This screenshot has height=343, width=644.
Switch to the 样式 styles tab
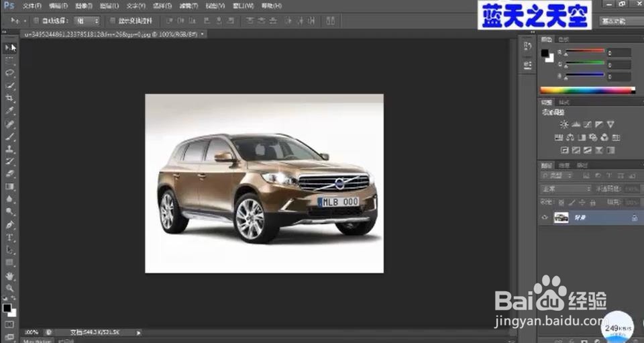564,102
